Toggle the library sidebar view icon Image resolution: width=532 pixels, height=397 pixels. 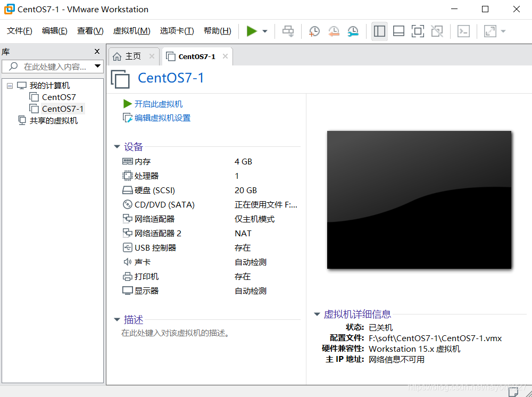click(379, 31)
